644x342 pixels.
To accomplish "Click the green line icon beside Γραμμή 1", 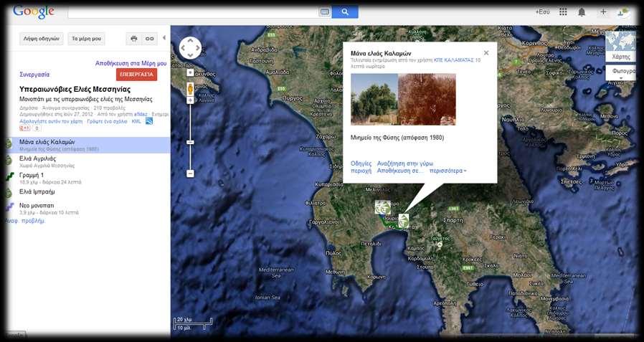I will point(9,176).
